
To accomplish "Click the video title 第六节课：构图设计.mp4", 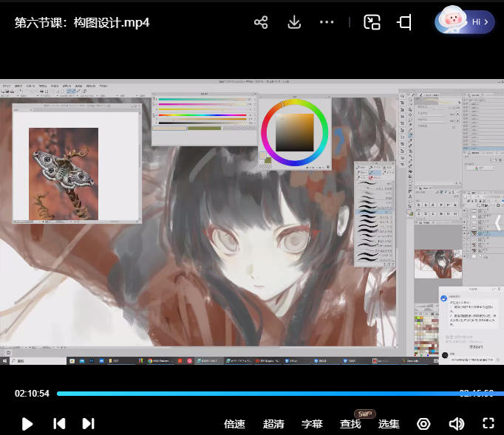I will click(82, 22).
